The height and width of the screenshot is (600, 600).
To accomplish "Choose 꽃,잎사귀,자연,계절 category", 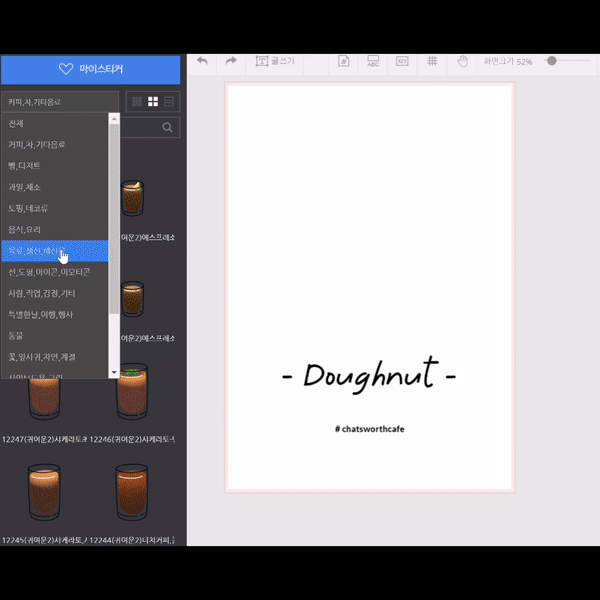I will click(55, 357).
